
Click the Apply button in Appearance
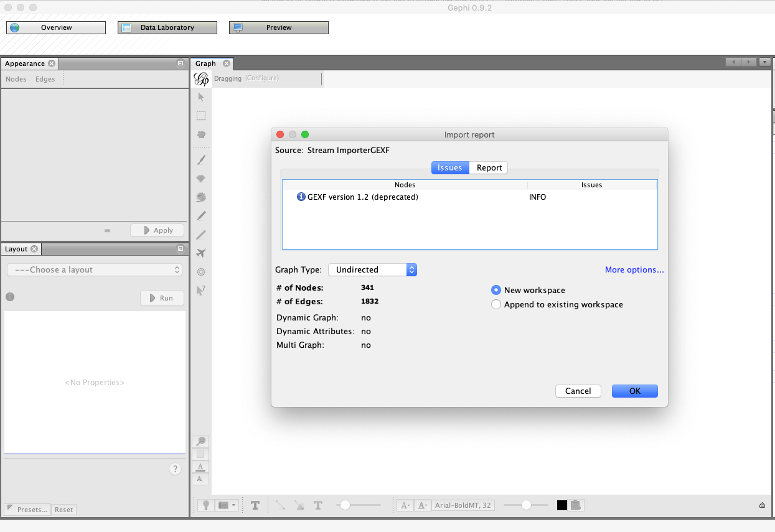point(157,230)
